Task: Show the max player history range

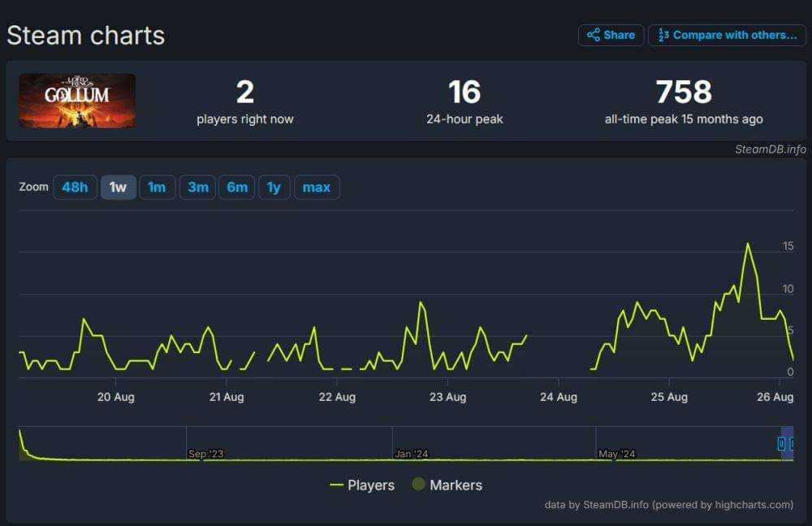Action: (x=317, y=187)
